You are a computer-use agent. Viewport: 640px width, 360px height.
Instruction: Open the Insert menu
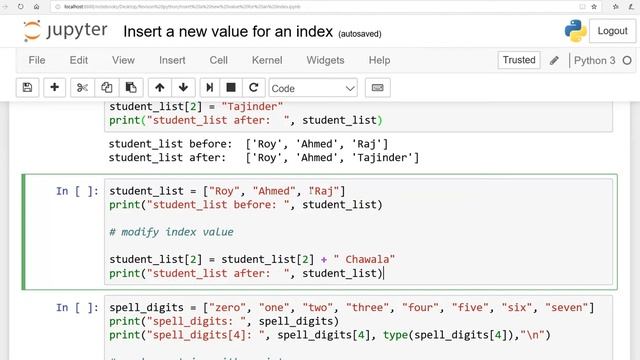172,60
